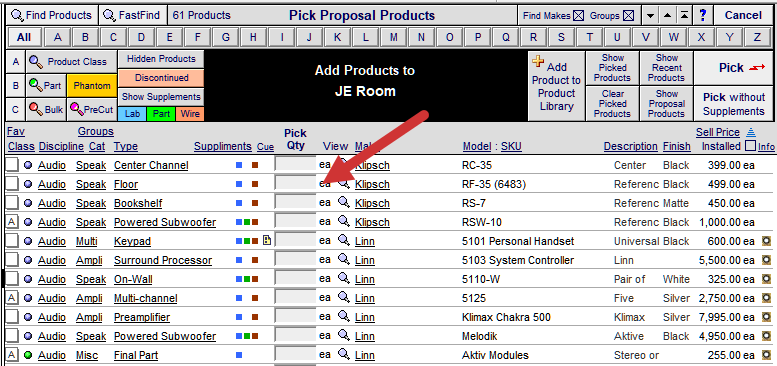Click the Pick without Supplements button

click(733, 104)
